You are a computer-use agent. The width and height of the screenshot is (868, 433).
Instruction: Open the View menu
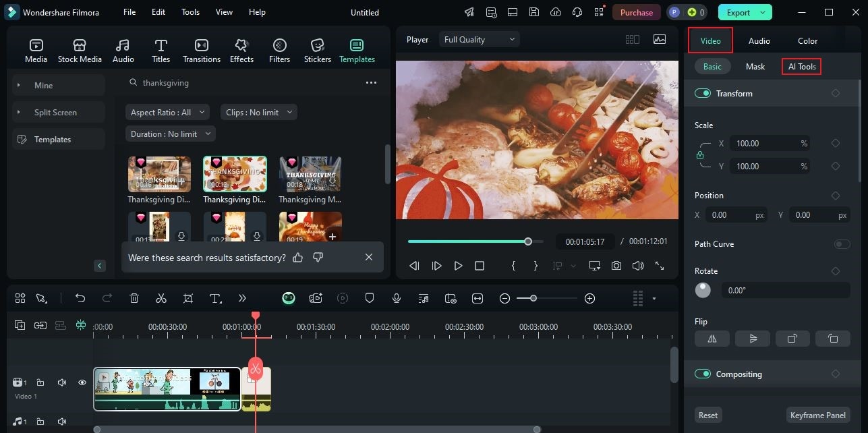[224, 12]
